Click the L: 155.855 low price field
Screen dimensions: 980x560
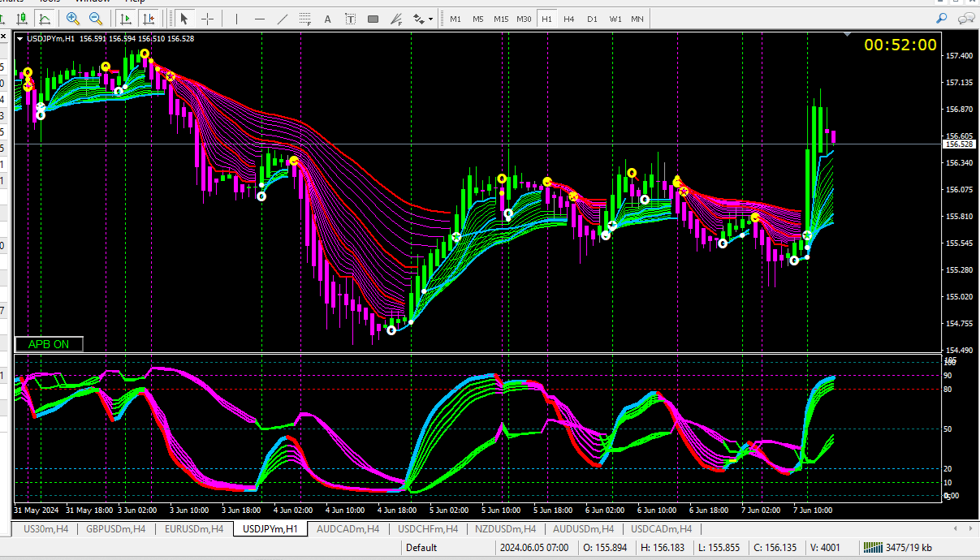(x=718, y=548)
